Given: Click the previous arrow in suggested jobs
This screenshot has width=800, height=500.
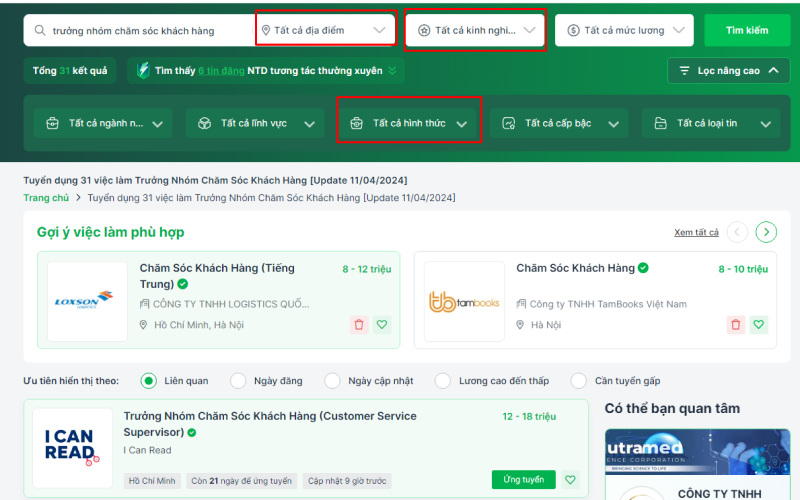Looking at the screenshot, I should click(x=737, y=232).
